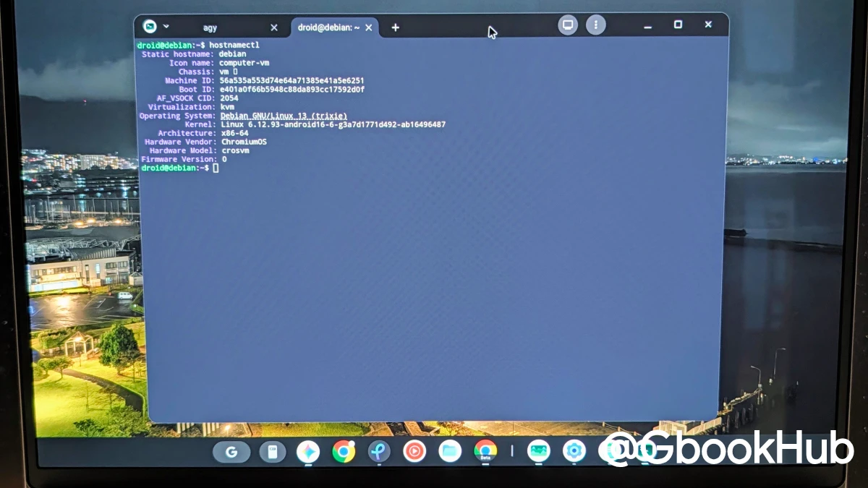Viewport: 868px width, 488px height.
Task: Click the Firmware Version value 0
Action: [224, 159]
